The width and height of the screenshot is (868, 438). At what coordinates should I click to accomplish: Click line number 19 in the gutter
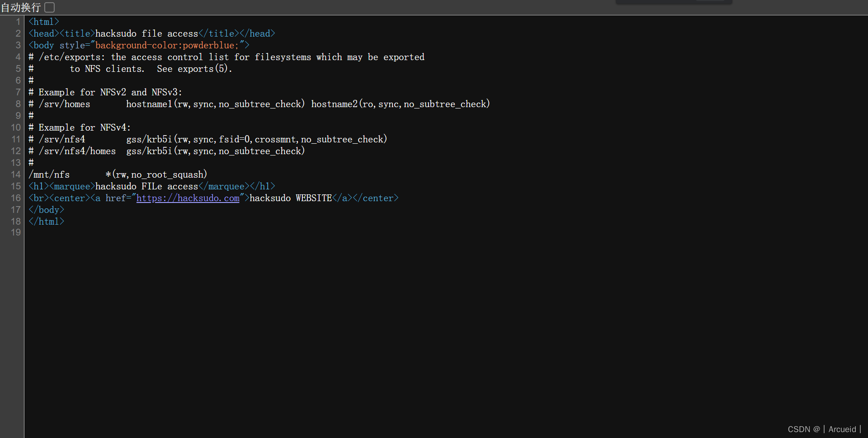pos(16,232)
